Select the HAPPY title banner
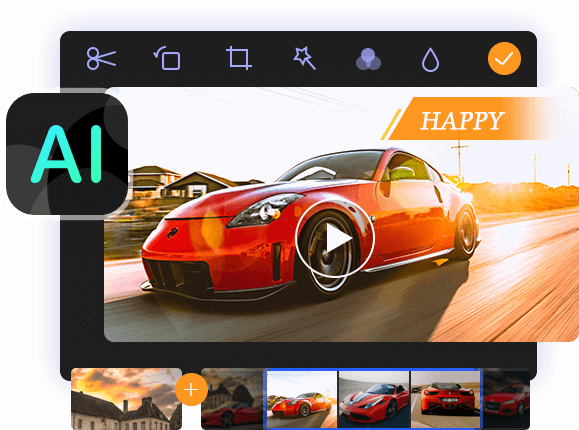The image size is (579, 430). (469, 119)
